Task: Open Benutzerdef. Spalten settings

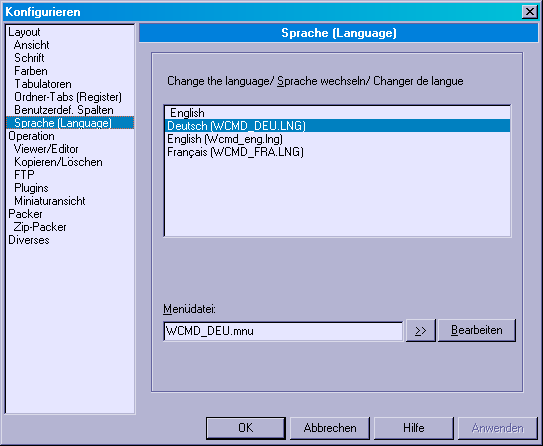Action: pos(64,110)
